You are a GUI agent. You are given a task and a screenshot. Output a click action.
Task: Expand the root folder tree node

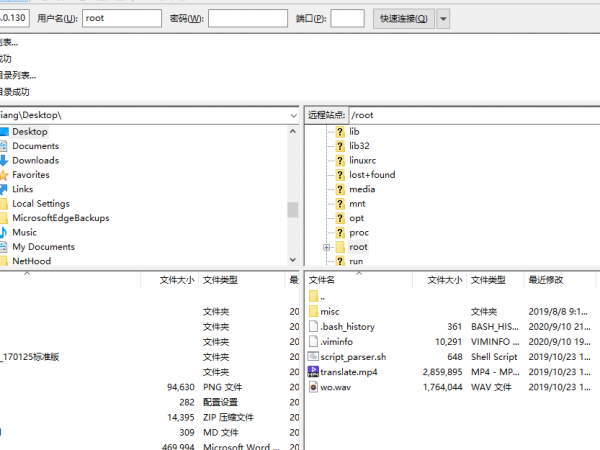point(326,246)
